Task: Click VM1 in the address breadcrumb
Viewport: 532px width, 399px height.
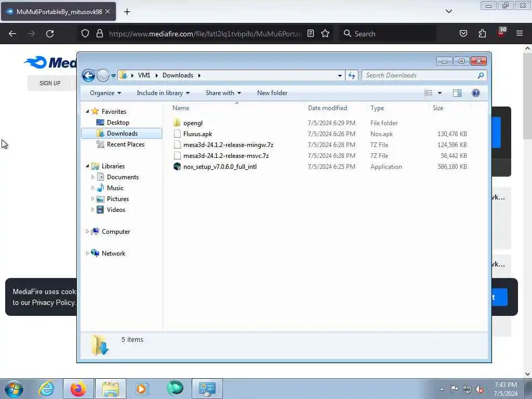Action: [x=144, y=75]
